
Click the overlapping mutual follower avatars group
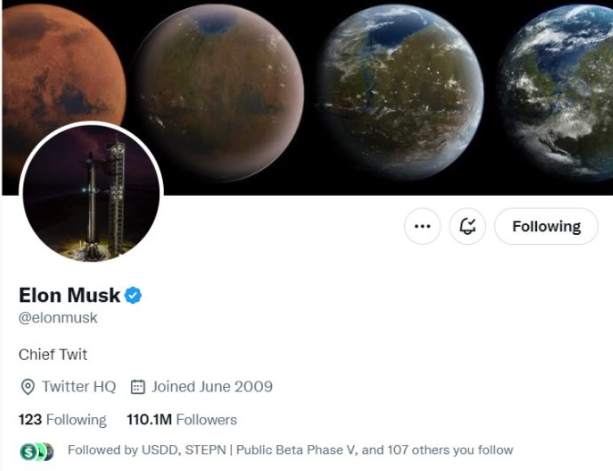(37, 452)
